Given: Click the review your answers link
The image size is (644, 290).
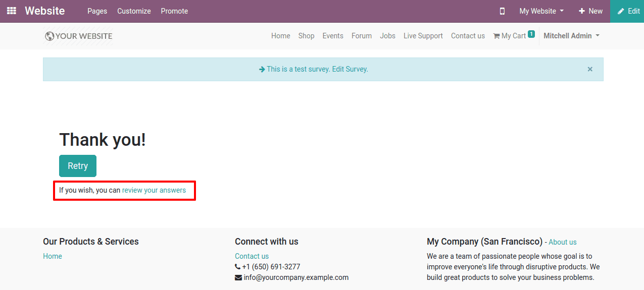Looking at the screenshot, I should tap(154, 190).
